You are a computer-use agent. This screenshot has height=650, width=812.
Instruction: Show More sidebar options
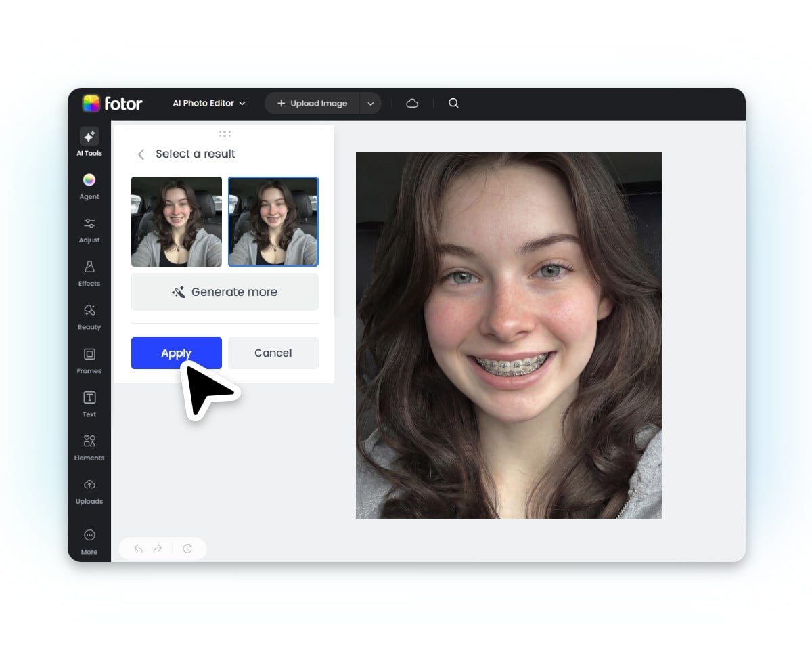[x=89, y=540]
